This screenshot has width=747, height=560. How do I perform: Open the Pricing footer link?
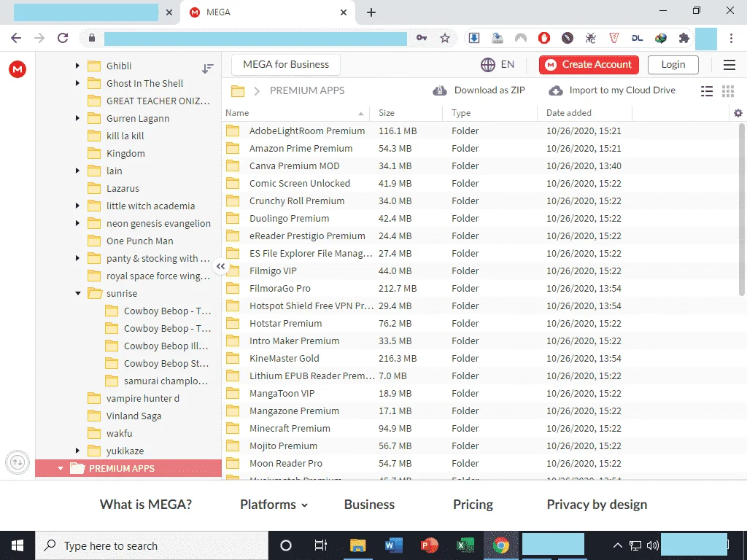point(473,505)
